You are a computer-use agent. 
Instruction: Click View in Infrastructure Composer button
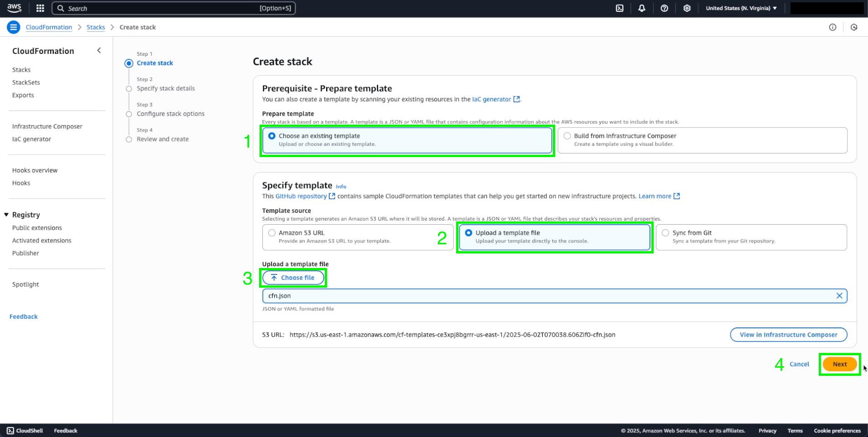click(x=789, y=335)
